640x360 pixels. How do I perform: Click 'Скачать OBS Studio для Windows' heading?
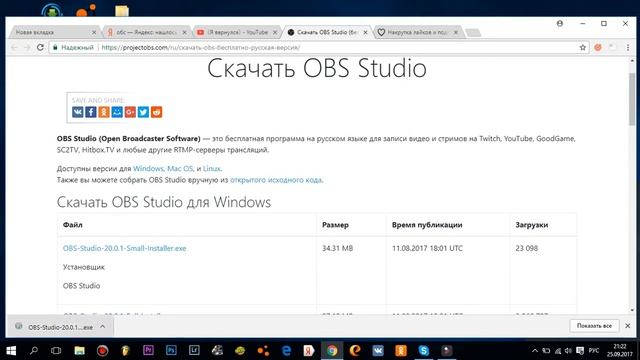(164, 202)
